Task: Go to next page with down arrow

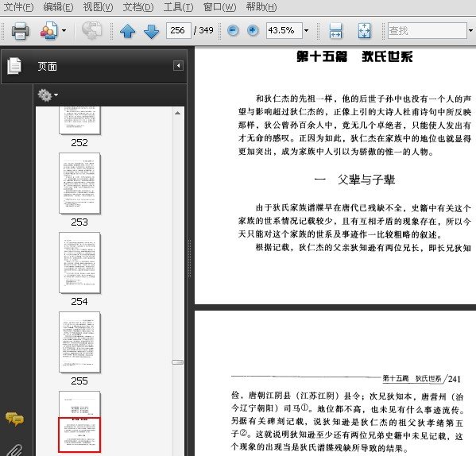Action: tap(151, 31)
